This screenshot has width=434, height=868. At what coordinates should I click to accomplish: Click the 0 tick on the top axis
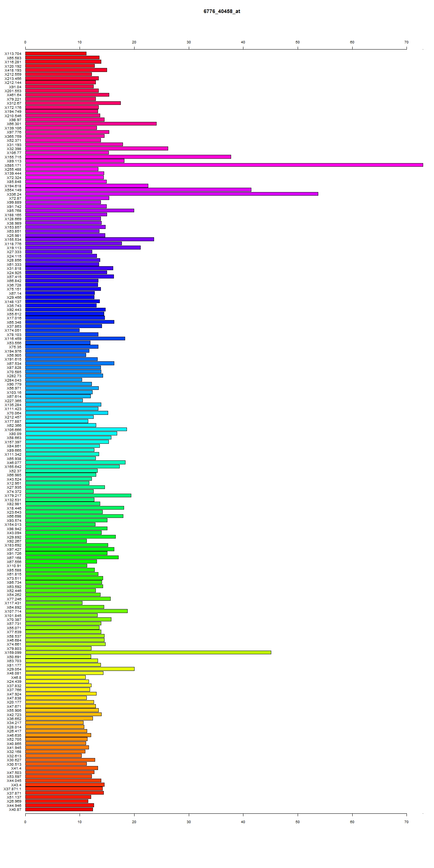[x=25, y=42]
